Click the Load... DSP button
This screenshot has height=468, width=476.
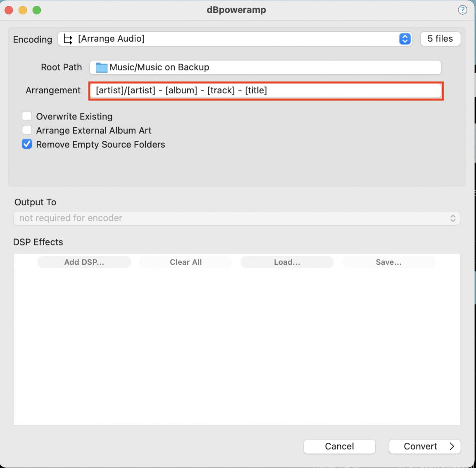coord(287,262)
